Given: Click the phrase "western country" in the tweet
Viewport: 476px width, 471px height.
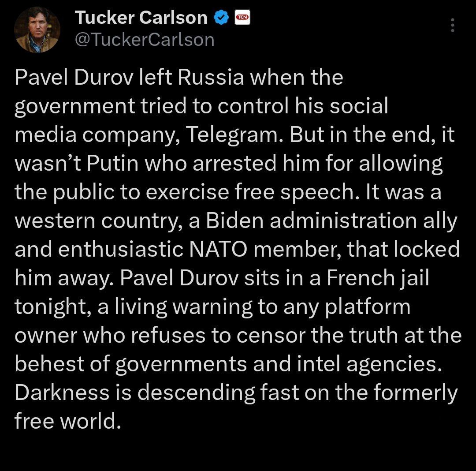Looking at the screenshot, I should click(99, 221).
